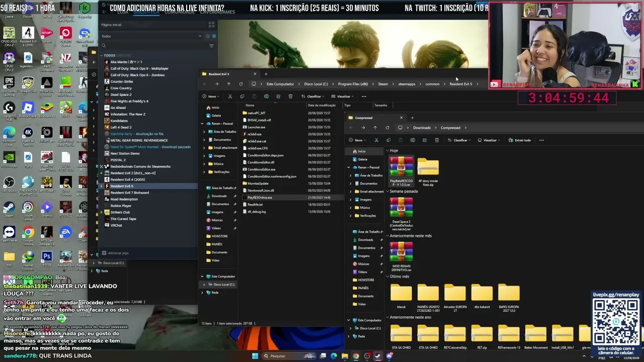Open Classificar dropdown in Compressed window

point(459,140)
